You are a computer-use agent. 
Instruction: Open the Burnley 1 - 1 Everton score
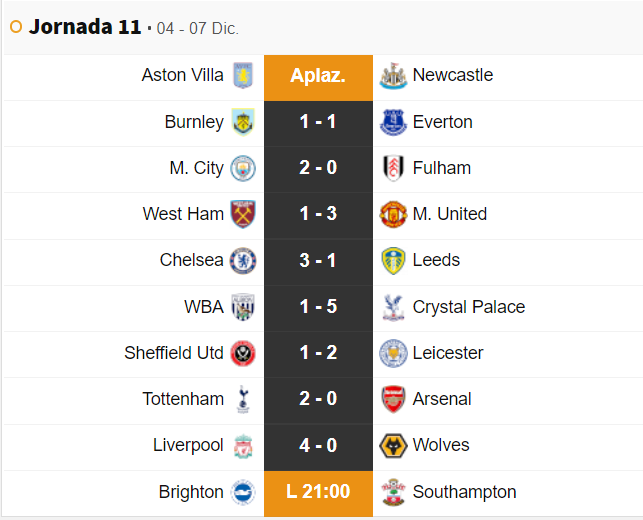(318, 122)
